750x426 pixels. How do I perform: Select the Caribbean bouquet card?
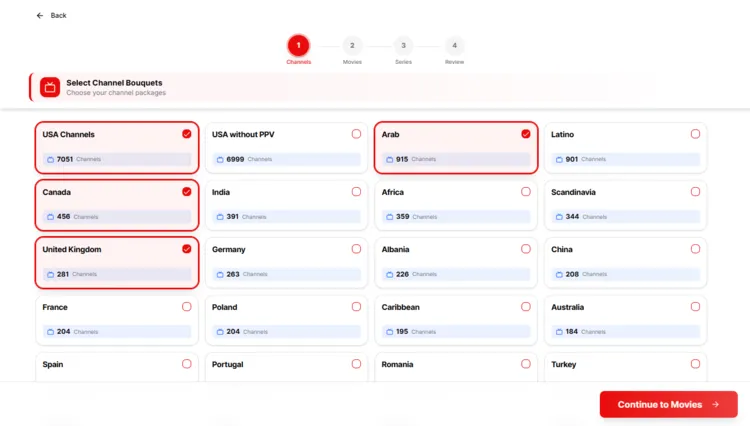456,317
